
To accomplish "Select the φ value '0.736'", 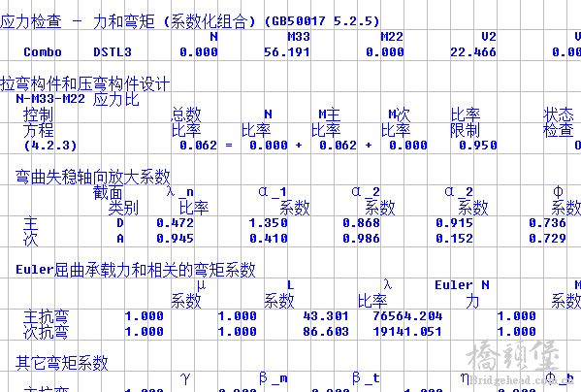I will point(547,223).
